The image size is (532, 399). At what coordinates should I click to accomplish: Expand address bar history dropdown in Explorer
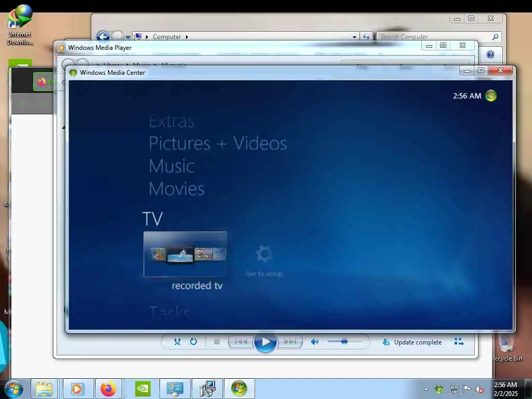point(354,37)
